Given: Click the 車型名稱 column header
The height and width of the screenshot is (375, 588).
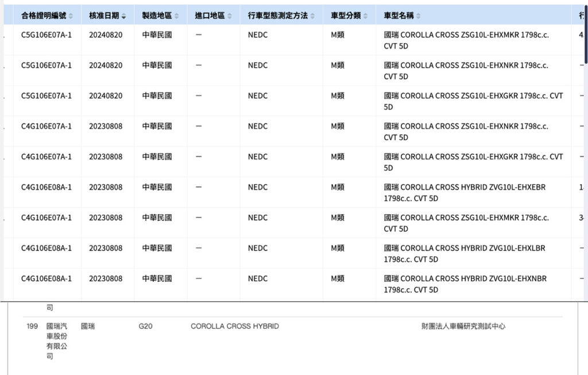Looking at the screenshot, I should pyautogui.click(x=473, y=16).
